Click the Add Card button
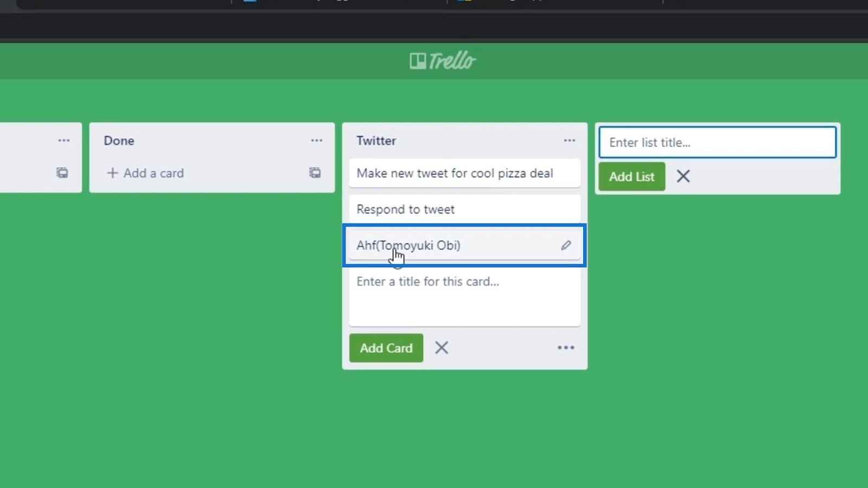Screen dimensions: 868x488 pos(386,348)
